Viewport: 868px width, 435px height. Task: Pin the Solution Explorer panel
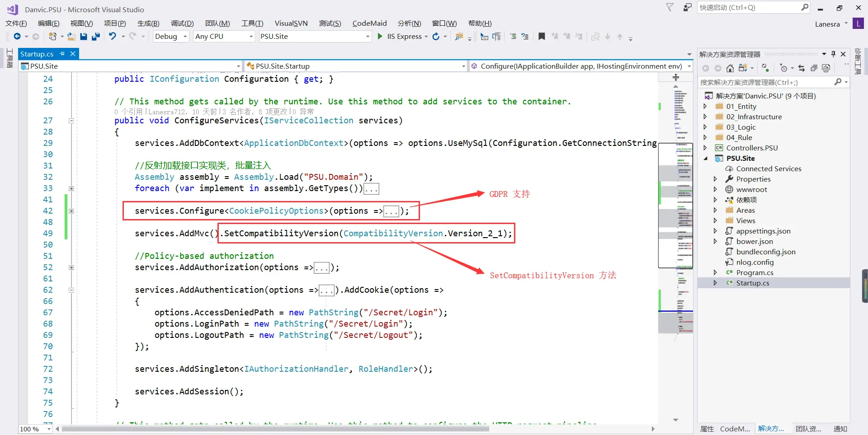pos(834,54)
